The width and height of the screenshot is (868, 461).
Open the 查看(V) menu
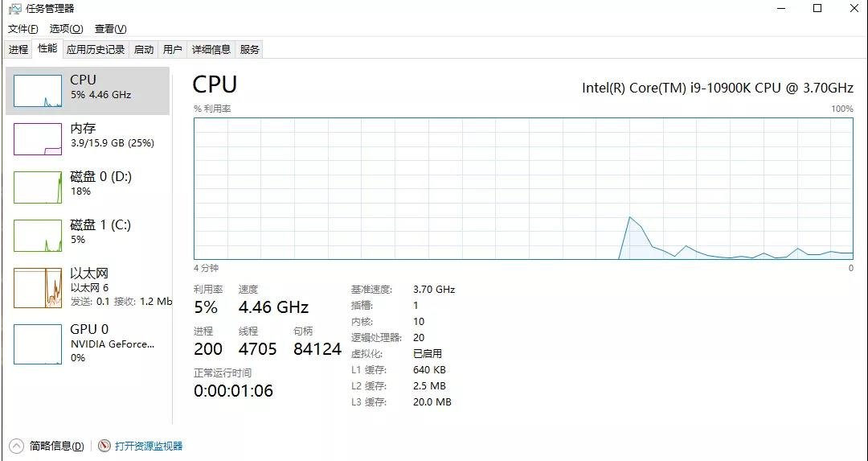pos(110,29)
